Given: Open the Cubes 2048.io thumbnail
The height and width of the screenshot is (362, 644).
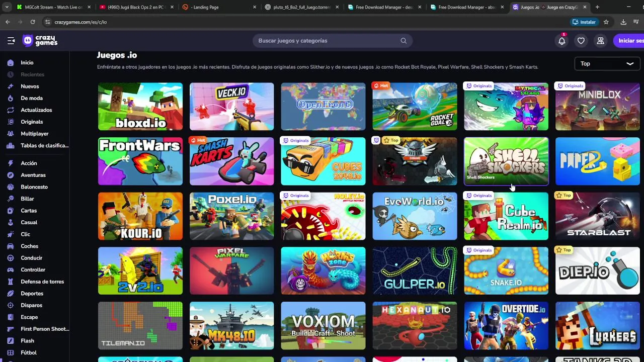Looking at the screenshot, I should click(x=323, y=161).
